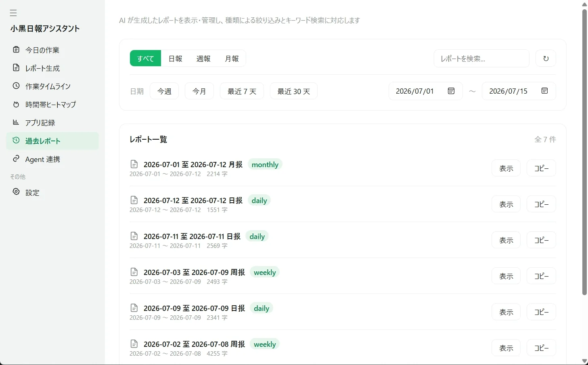Click the start date field 2026/07/01

425,91
